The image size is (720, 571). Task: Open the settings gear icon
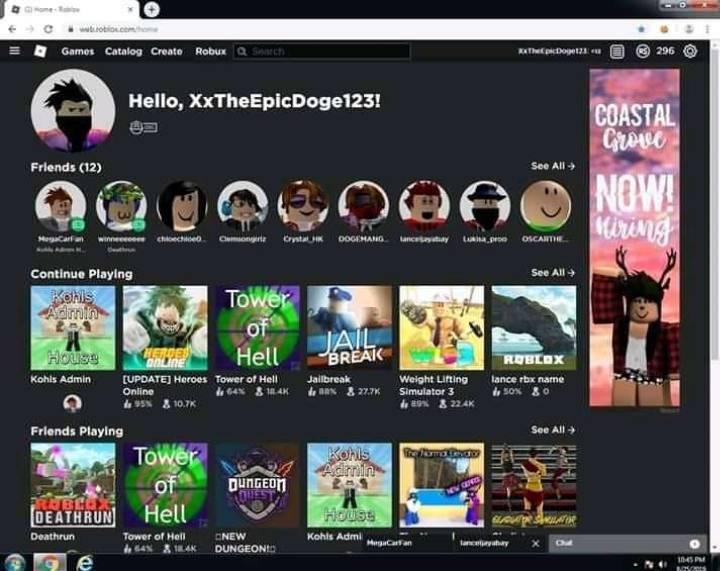[x=690, y=51]
